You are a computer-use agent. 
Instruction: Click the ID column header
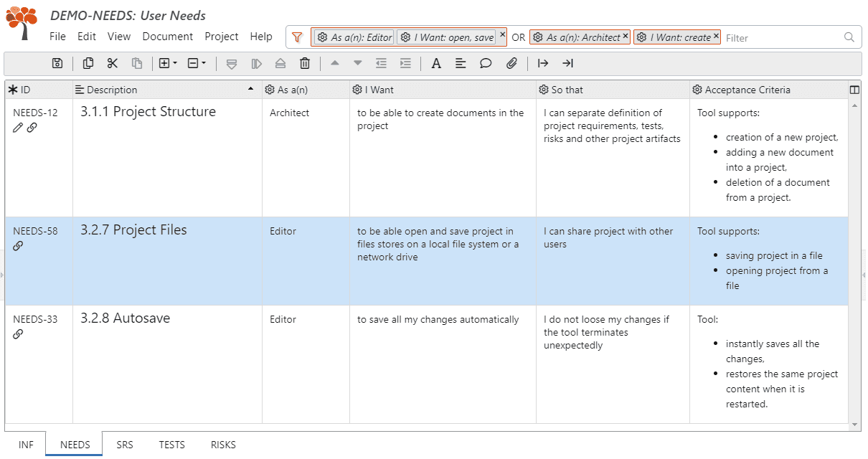[39, 90]
